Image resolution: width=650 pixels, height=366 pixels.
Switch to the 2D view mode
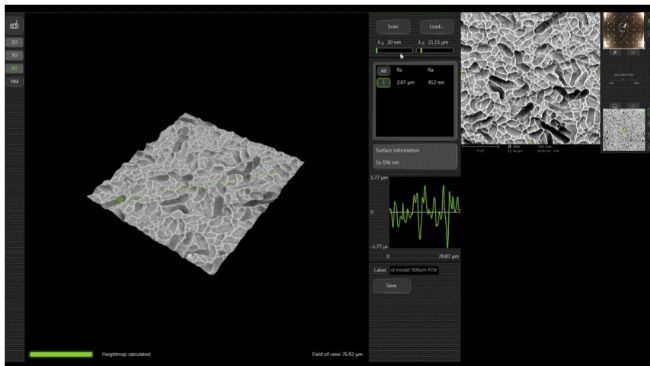[15, 42]
